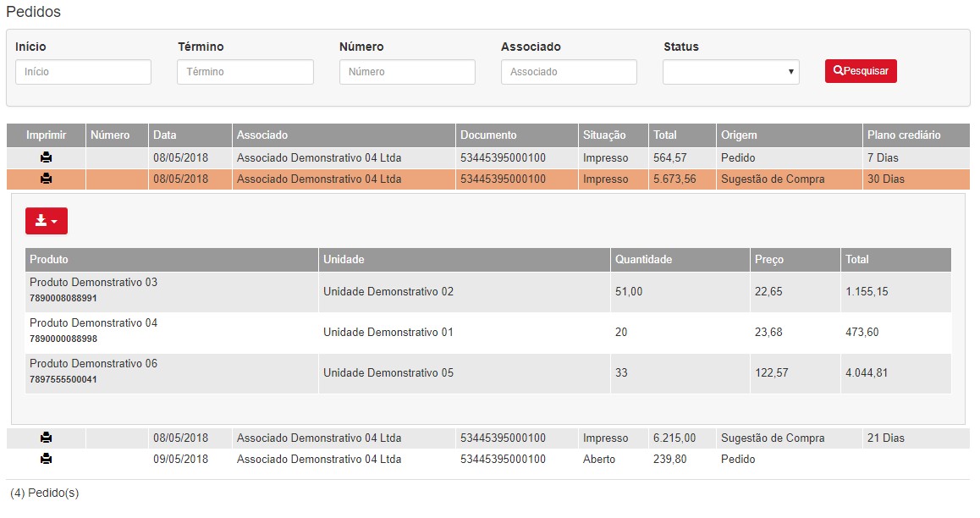Select the order total cell 564,57

[682, 157]
